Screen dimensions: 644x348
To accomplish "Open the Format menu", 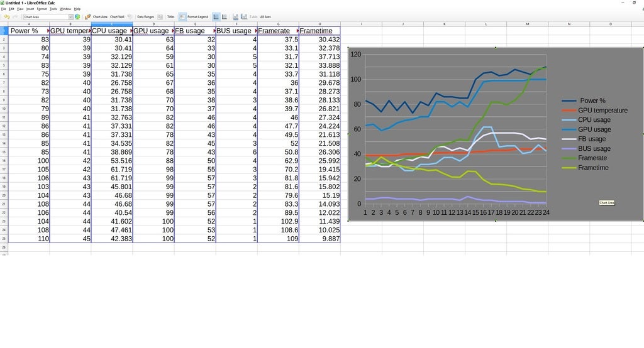I will tap(42, 9).
